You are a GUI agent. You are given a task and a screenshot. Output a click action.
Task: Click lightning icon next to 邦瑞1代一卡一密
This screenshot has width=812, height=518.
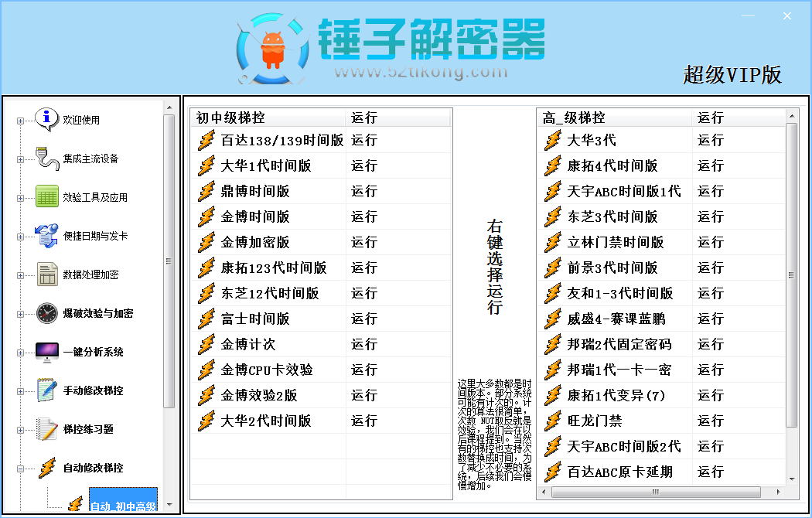click(553, 370)
